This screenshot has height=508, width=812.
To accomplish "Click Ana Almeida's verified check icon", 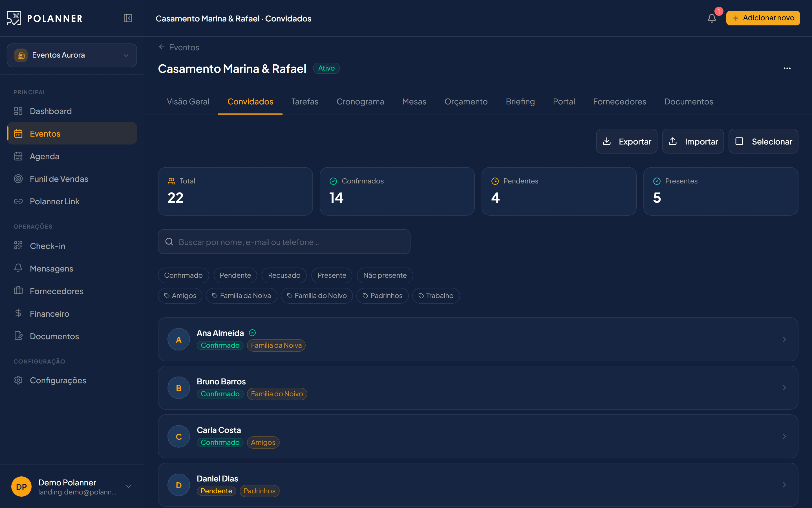I will (252, 333).
